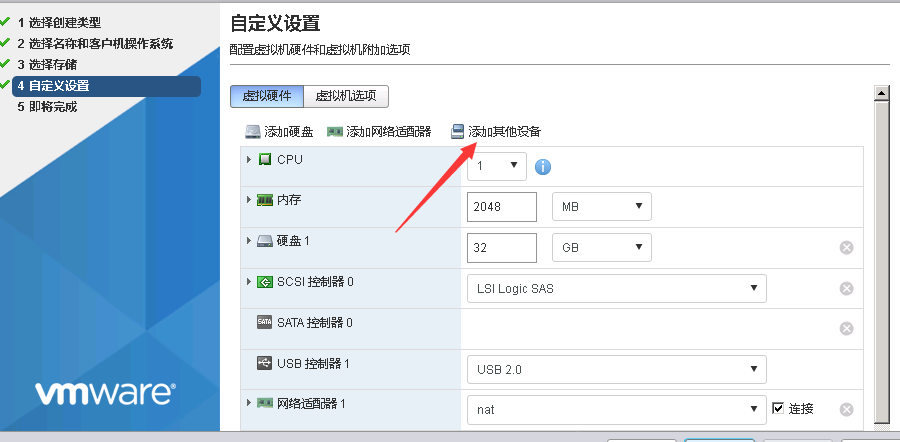Click the USB controller 1 icon
This screenshot has width=900, height=442.
click(265, 363)
